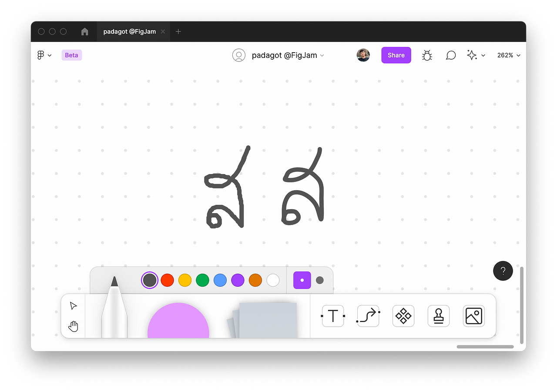Go to the Home tab icon
557x392 pixels.
pos(85,31)
